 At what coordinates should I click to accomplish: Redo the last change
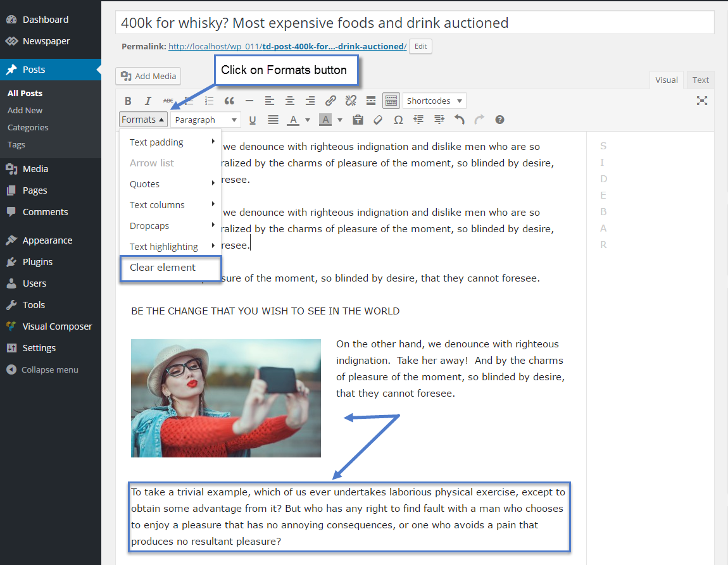pos(479,120)
